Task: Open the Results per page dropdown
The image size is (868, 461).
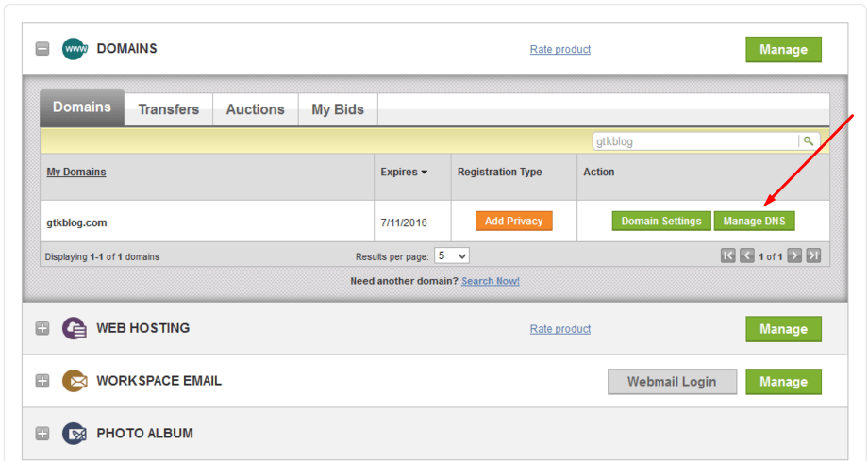Action: click(x=452, y=255)
